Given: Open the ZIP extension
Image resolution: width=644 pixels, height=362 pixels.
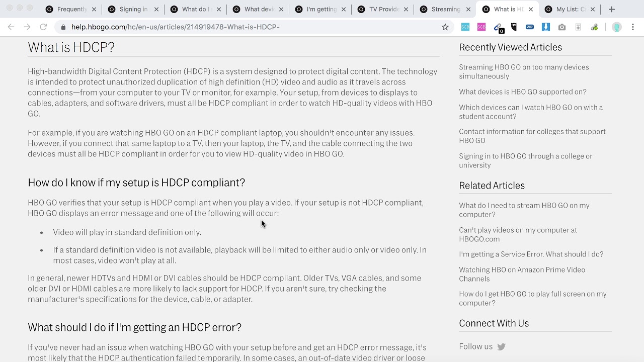Looking at the screenshot, I should click(x=530, y=27).
